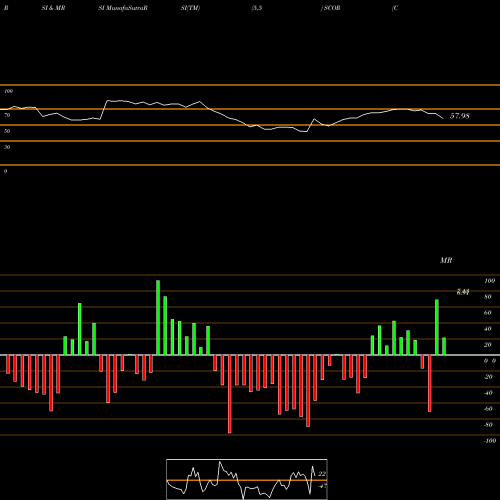Image resolution: width=500 pixels, height=500 pixels.
Task: Click the 60 label on MR axis
Action: (x=488, y=313)
